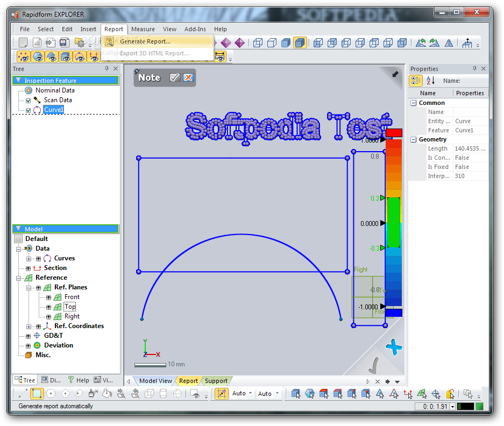The width and height of the screenshot is (504, 426).
Task: Rotate view clockwise icon
Action: (x=435, y=42)
